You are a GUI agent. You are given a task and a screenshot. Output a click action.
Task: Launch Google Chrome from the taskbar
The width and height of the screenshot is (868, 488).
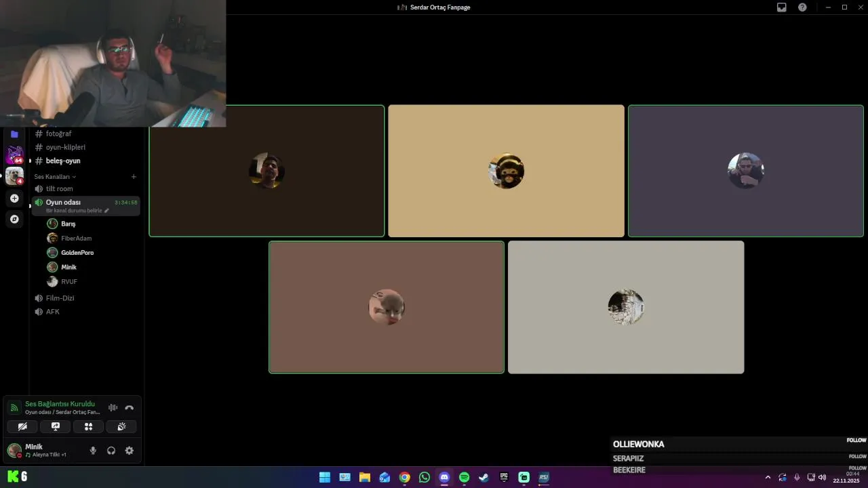tap(405, 477)
